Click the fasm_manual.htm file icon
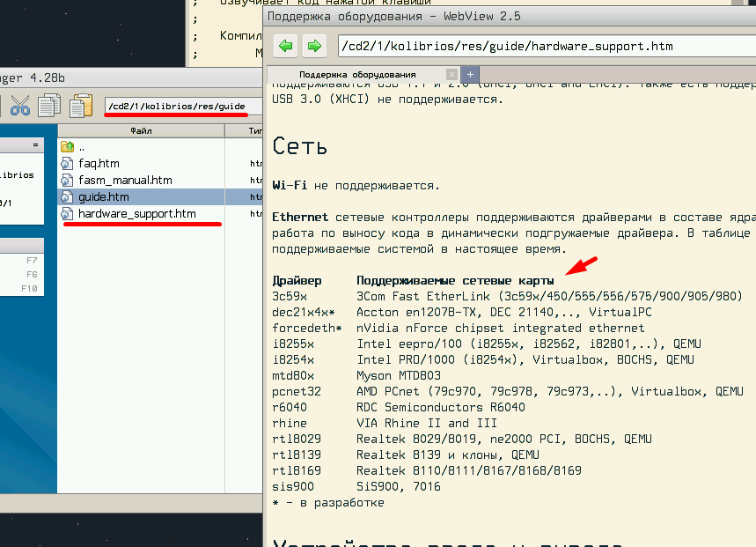Viewport: 756px width, 547px height. coord(67,181)
